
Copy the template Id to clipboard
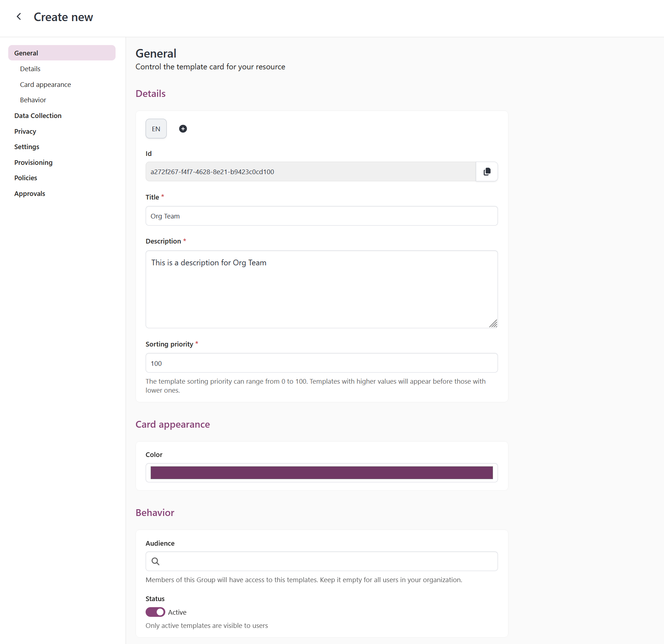point(487,172)
